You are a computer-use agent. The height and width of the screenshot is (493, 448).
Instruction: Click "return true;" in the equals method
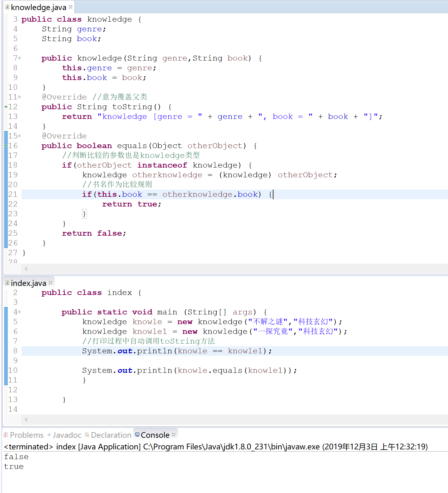point(132,204)
